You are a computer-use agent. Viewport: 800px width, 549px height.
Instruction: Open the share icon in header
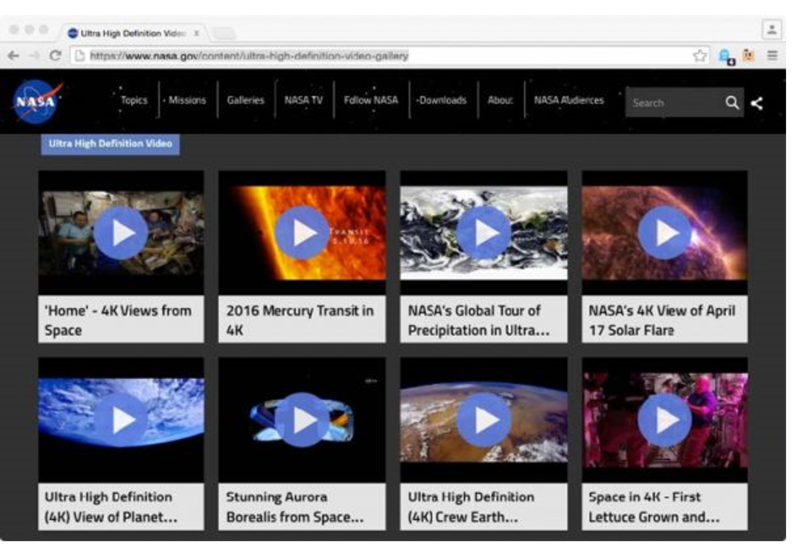(757, 102)
